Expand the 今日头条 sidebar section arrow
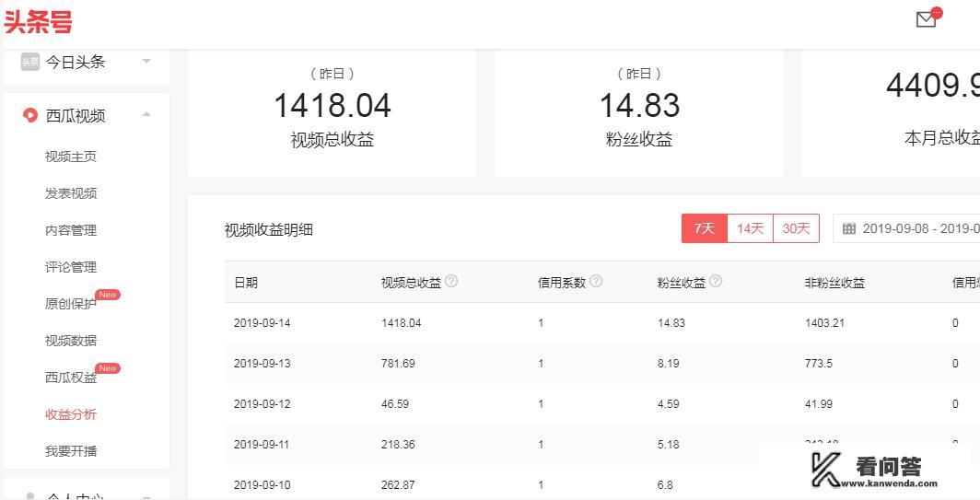Screen dimensions: 980x500 click(x=146, y=62)
